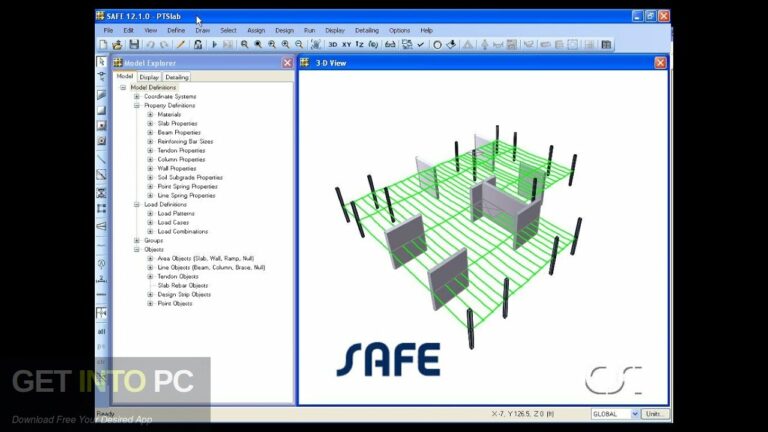This screenshot has width=768, height=432.
Task: Click the circle show undeformed shape icon
Action: 437,45
